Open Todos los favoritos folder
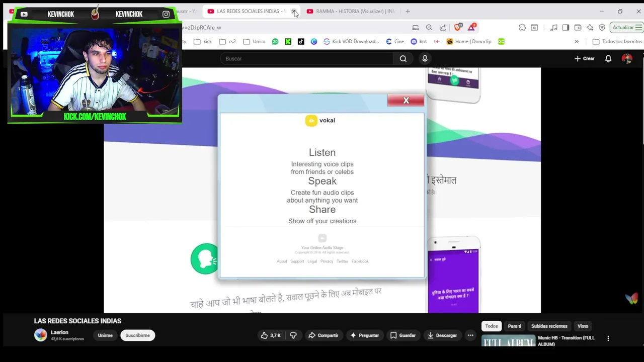The image size is (644, 362). (617, 42)
